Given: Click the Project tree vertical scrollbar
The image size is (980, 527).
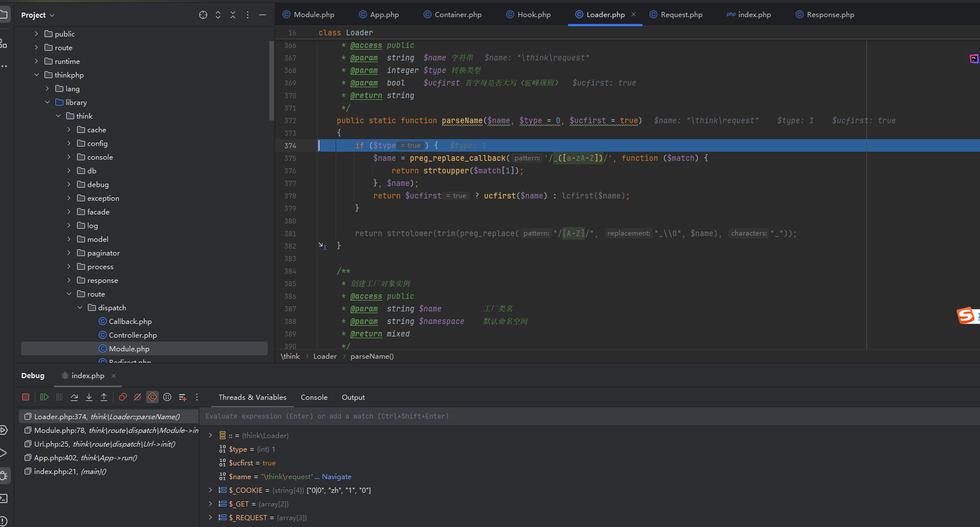Looking at the screenshot, I should (271, 80).
